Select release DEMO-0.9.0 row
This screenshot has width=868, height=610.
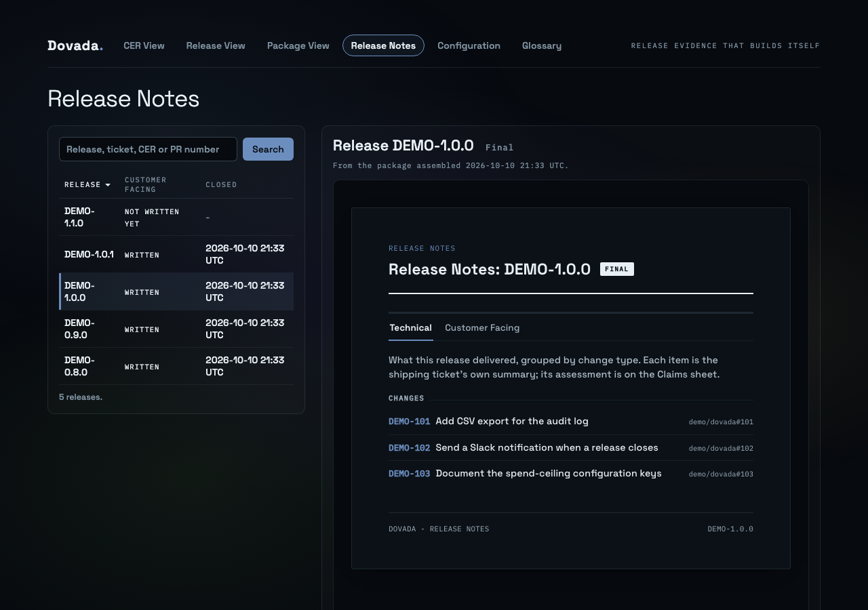[176, 329]
